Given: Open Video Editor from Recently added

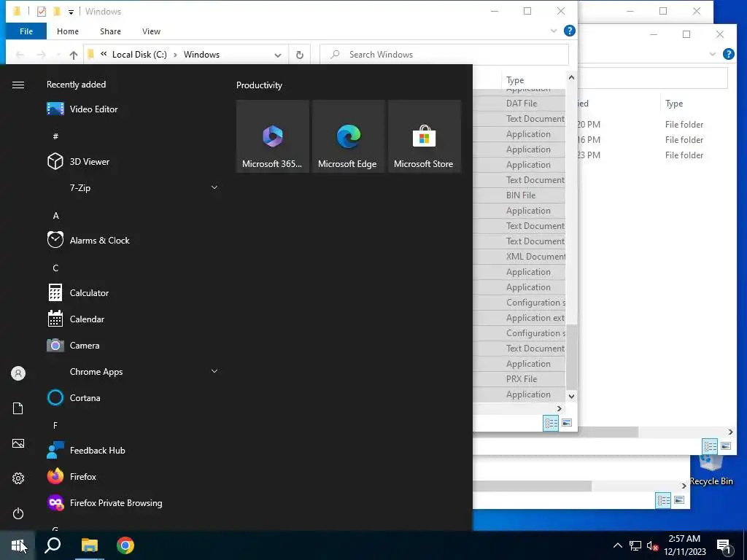Looking at the screenshot, I should click(x=133, y=109).
